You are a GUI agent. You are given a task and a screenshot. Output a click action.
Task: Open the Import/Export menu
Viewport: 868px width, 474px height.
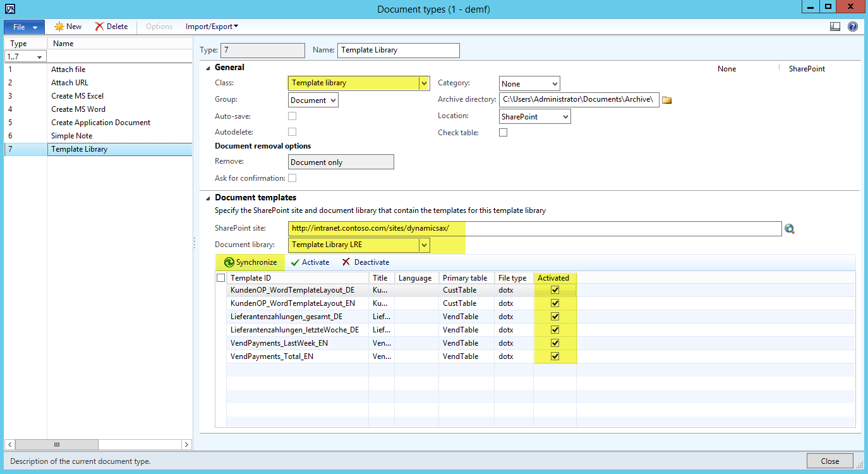point(212,27)
